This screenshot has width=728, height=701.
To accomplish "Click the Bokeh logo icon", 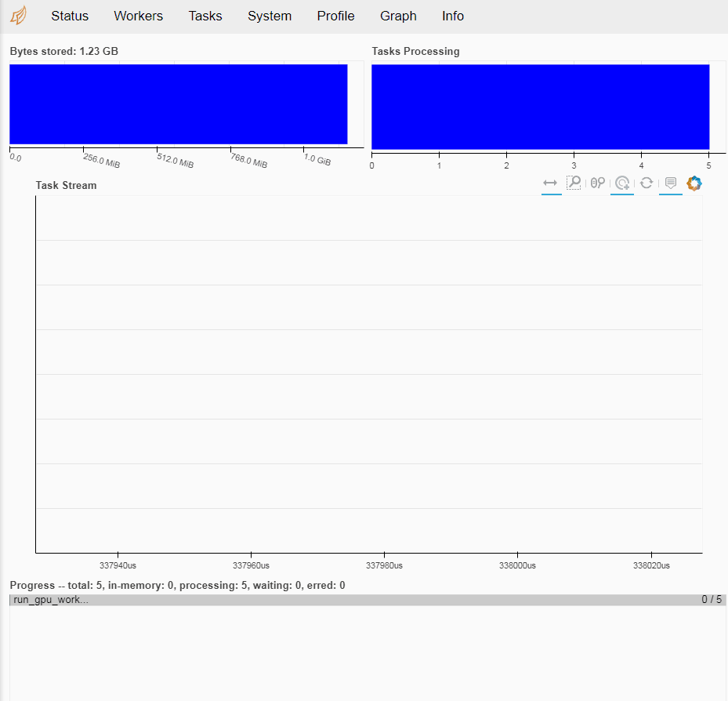I will 694,183.
